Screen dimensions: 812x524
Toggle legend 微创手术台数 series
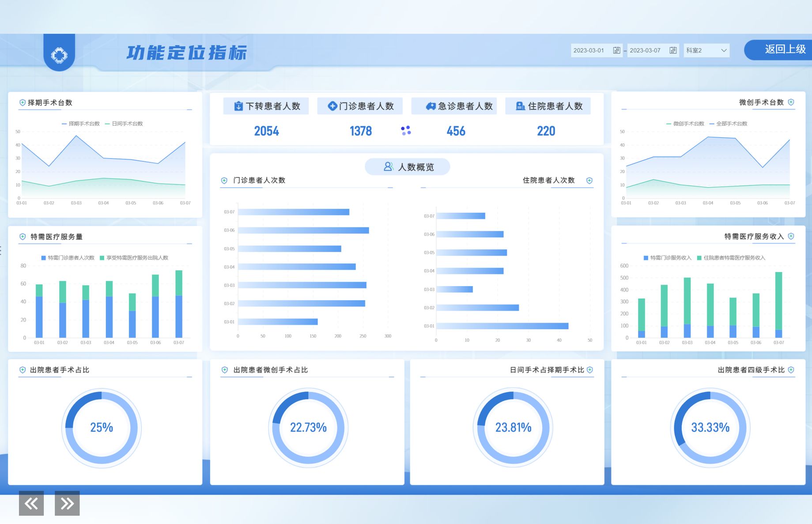(685, 124)
